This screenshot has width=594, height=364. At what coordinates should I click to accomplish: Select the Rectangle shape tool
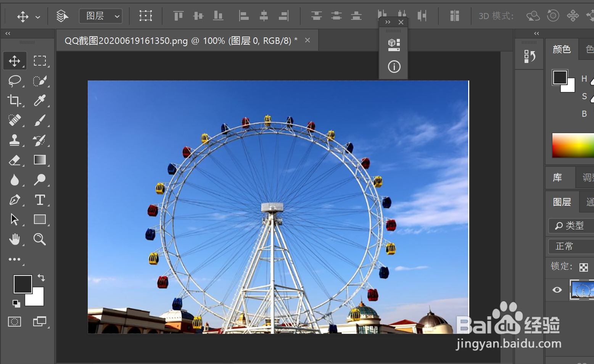pyautogui.click(x=40, y=219)
